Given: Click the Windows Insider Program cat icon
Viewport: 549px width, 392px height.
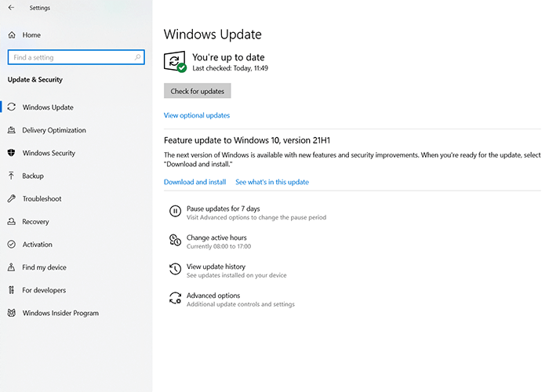Looking at the screenshot, I should (12, 313).
